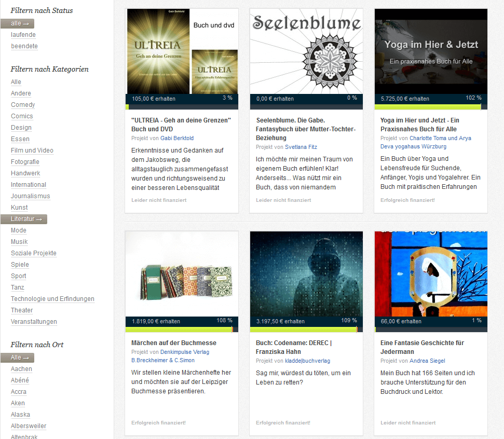
Task: Open title 'Eine Fantasie Geschichte für Jedermann'
Action: tap(423, 347)
